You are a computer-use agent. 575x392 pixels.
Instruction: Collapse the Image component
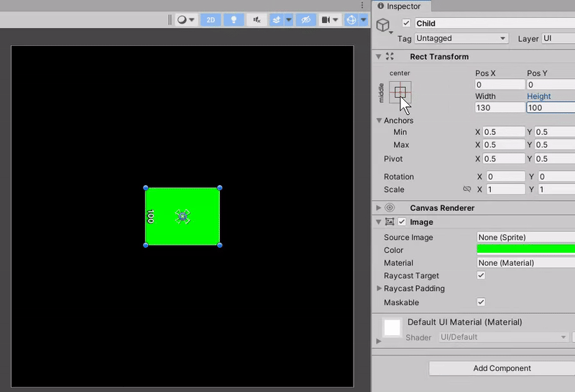pos(379,222)
